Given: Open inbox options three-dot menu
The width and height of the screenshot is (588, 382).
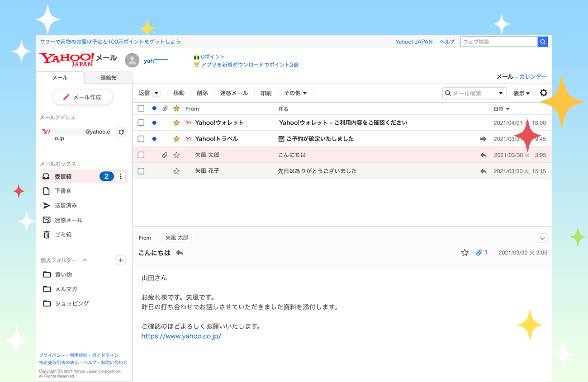Looking at the screenshot, I should click(120, 176).
